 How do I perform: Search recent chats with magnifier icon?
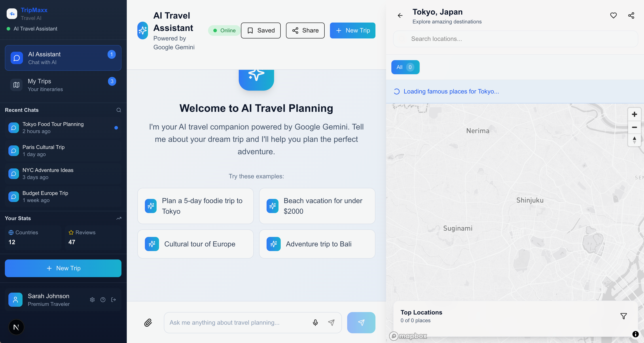point(119,110)
